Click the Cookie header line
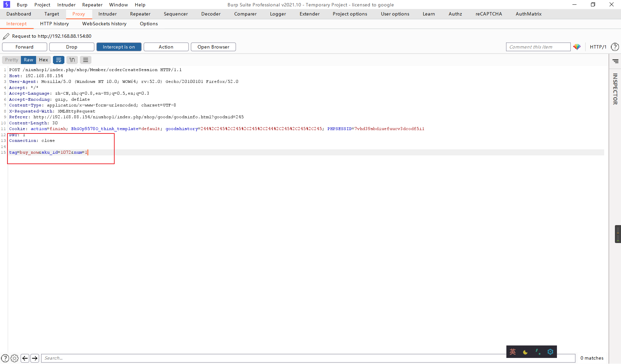 pos(217,129)
